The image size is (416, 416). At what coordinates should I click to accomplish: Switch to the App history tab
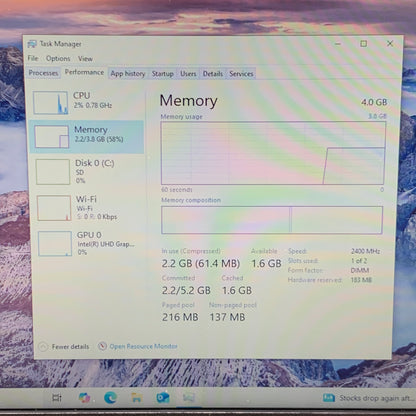coord(128,74)
